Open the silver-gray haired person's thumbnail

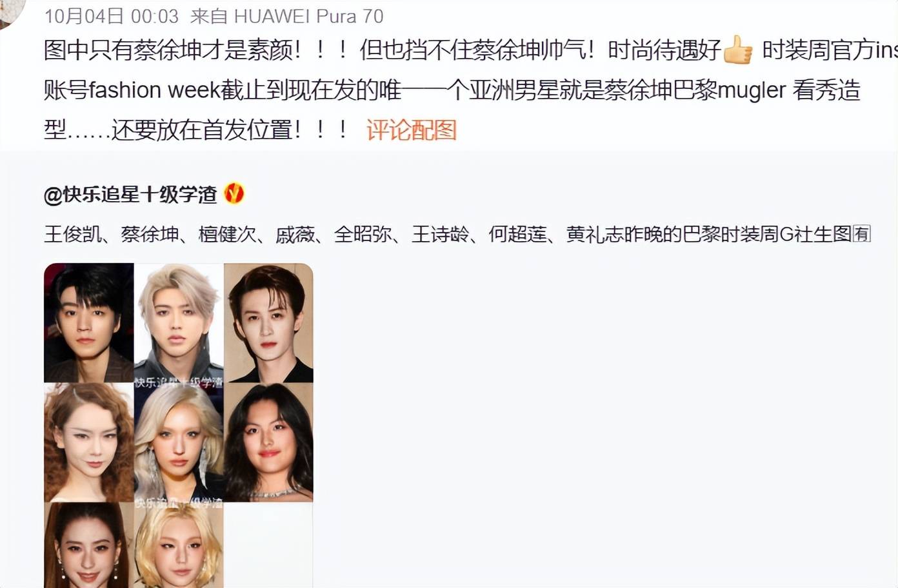click(x=179, y=323)
